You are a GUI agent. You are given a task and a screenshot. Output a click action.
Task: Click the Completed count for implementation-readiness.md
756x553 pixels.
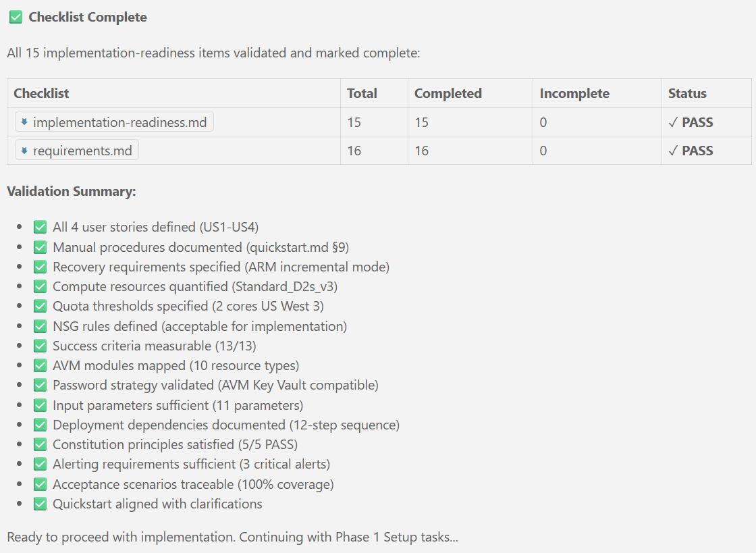tap(422, 122)
